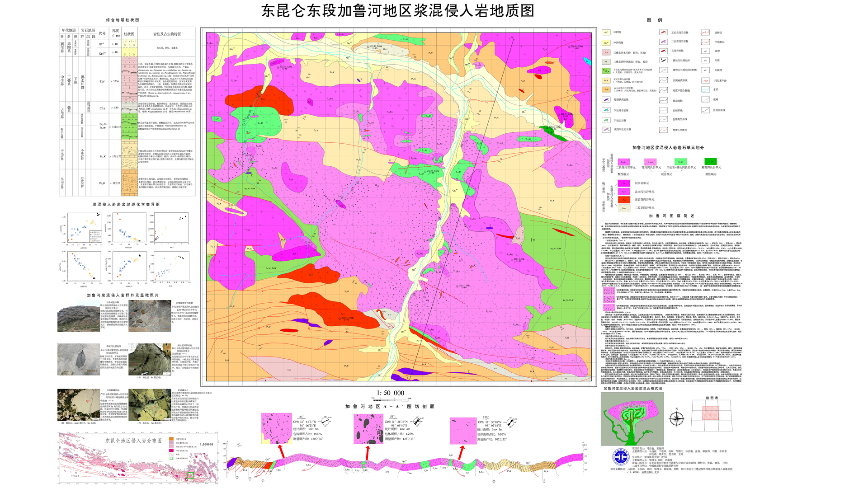868x488 pixels.
Task: Click the 岩相界线 line symbol
Action: pos(663,110)
